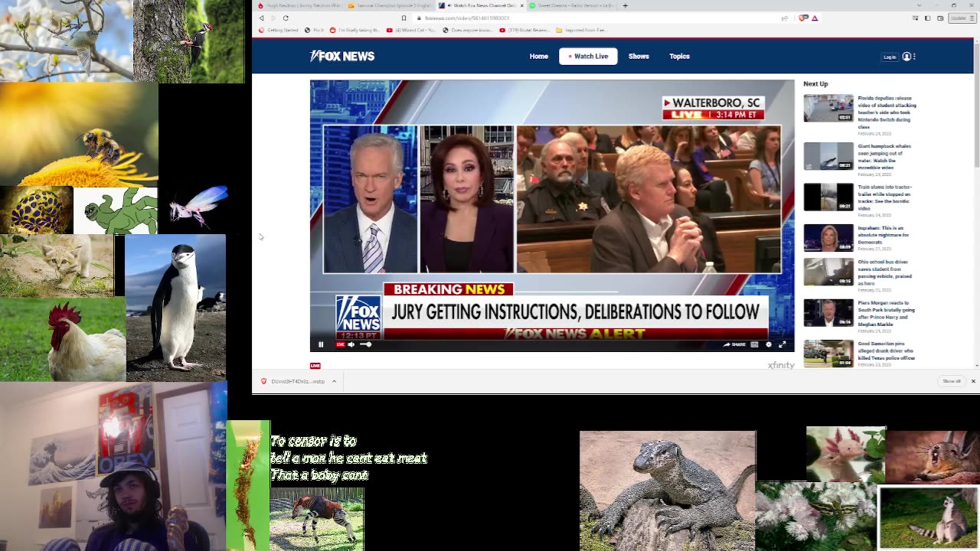Open the video player settings gear
Viewport: 980px width, 551px height.
coord(769,344)
